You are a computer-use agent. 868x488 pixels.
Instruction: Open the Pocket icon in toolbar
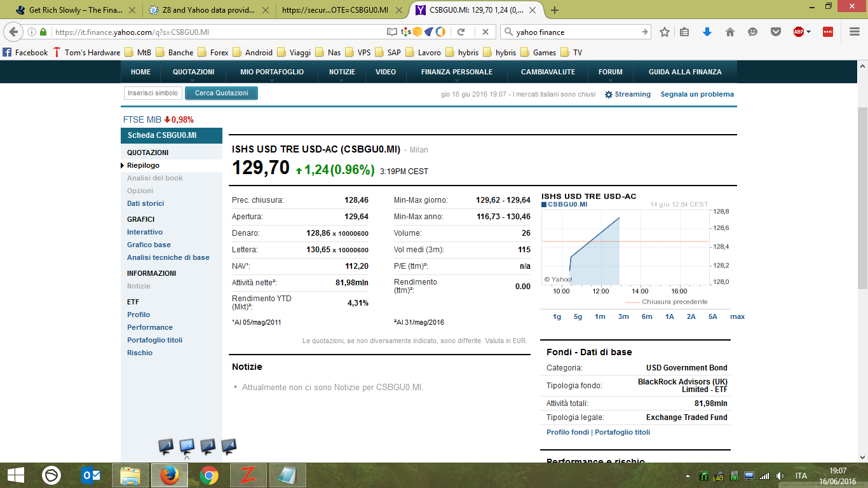tap(776, 32)
